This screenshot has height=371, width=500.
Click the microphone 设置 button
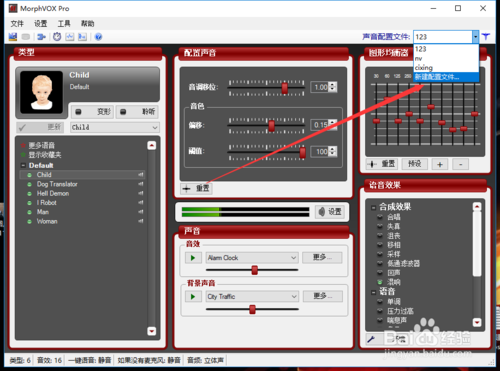[x=330, y=212]
